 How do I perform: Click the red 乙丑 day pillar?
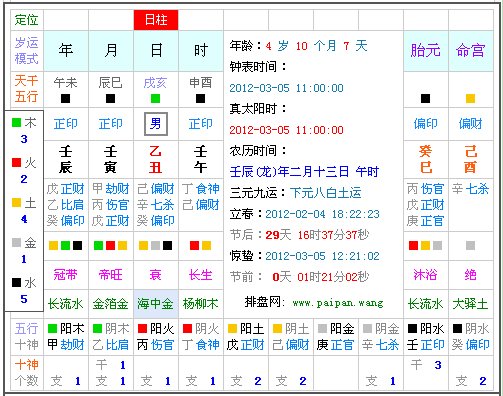[156, 159]
